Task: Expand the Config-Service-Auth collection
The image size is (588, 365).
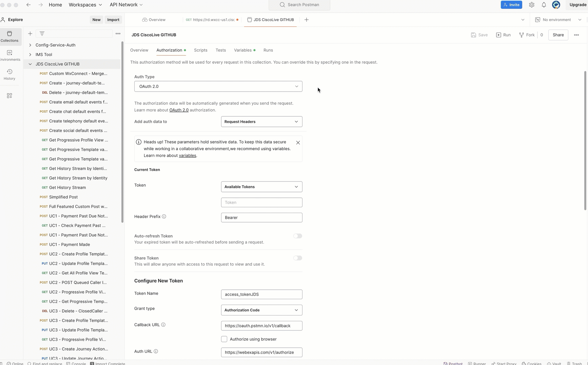Action: (30, 45)
